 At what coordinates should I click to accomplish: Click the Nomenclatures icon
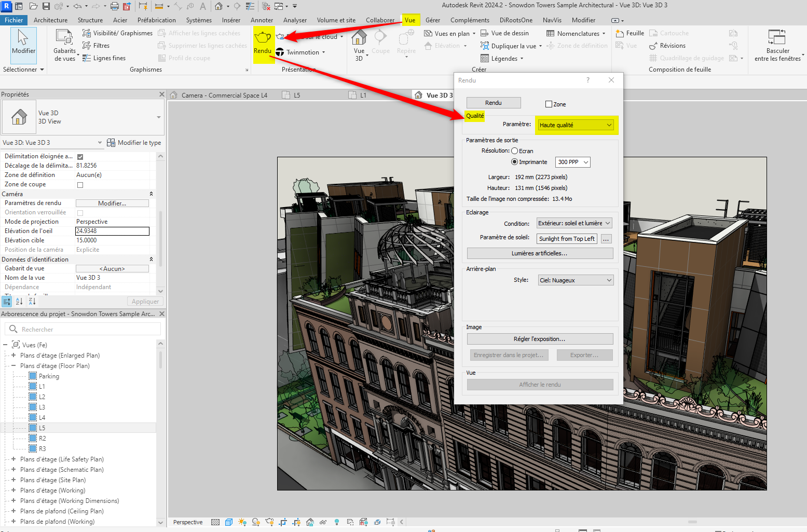[551, 34]
